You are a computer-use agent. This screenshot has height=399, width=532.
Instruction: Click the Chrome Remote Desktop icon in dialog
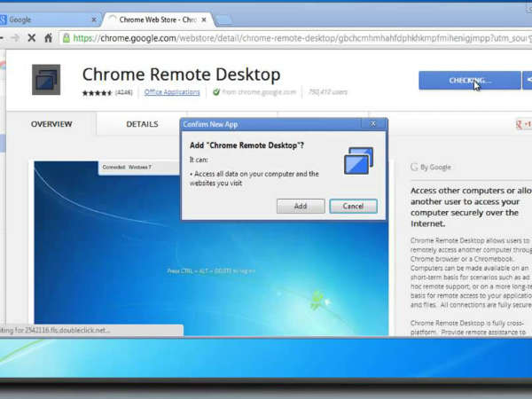359,161
